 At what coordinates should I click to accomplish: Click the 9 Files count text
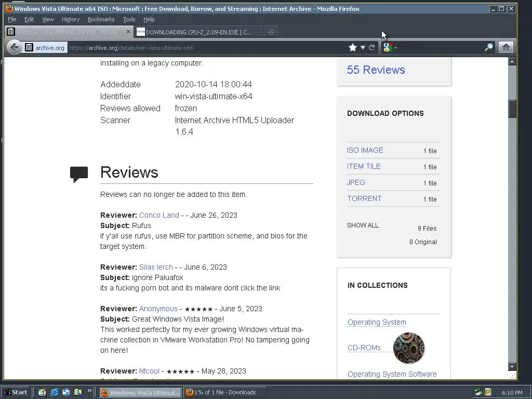click(x=427, y=229)
